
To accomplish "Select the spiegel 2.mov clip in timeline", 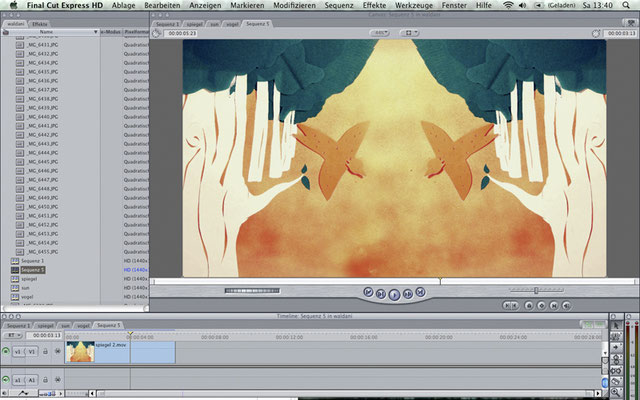I will pyautogui.click(x=120, y=352).
